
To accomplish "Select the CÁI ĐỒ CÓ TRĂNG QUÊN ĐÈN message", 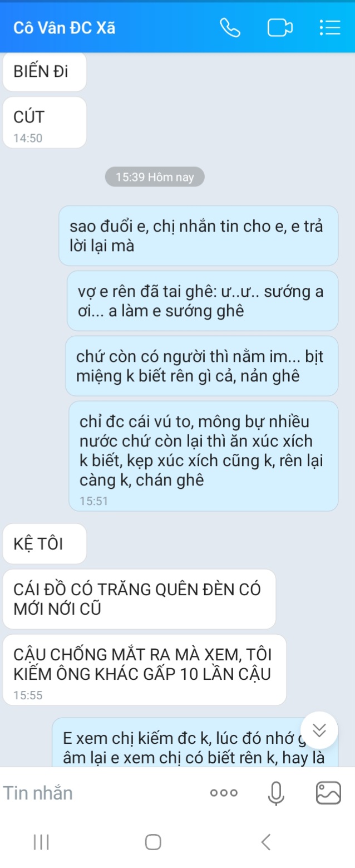I will [139, 599].
